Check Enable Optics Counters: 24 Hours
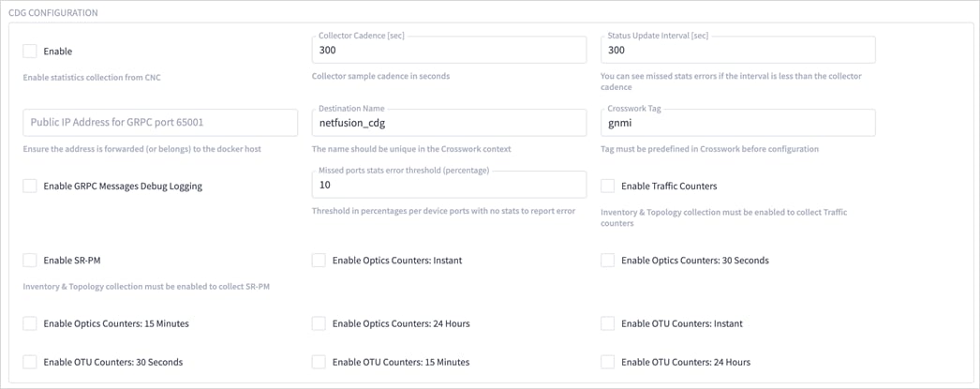Viewport: 980px width, 389px height. (319, 323)
